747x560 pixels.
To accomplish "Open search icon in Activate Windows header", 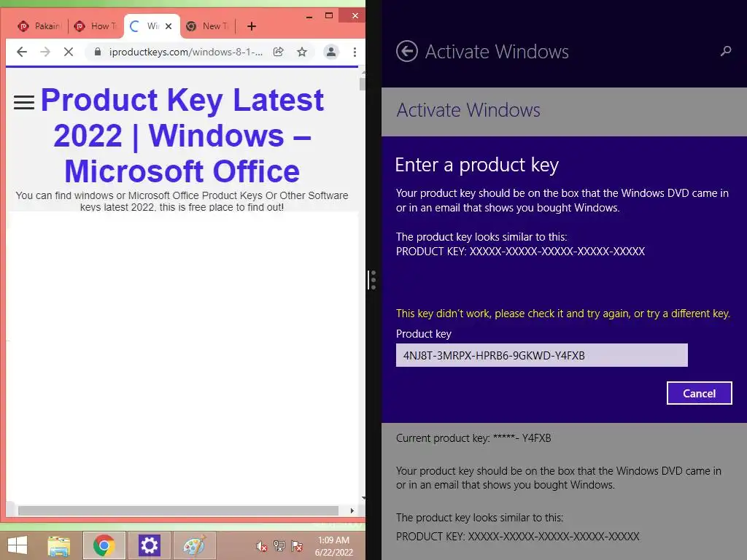I will coord(726,51).
